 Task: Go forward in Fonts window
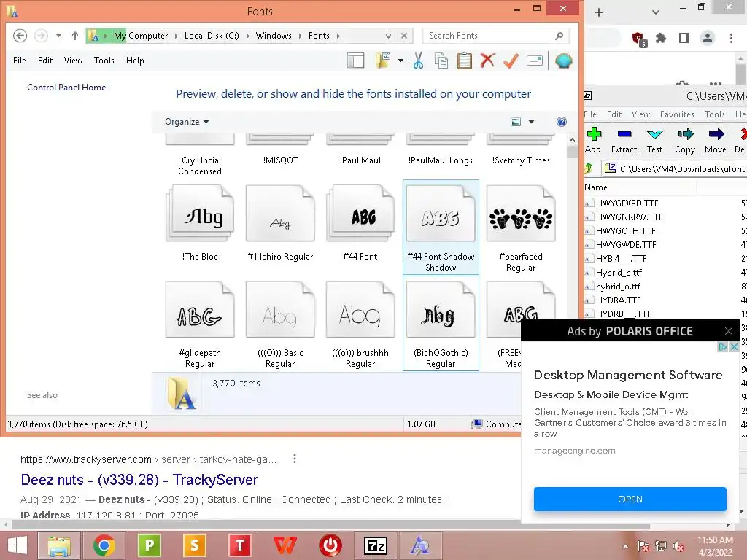(41, 36)
